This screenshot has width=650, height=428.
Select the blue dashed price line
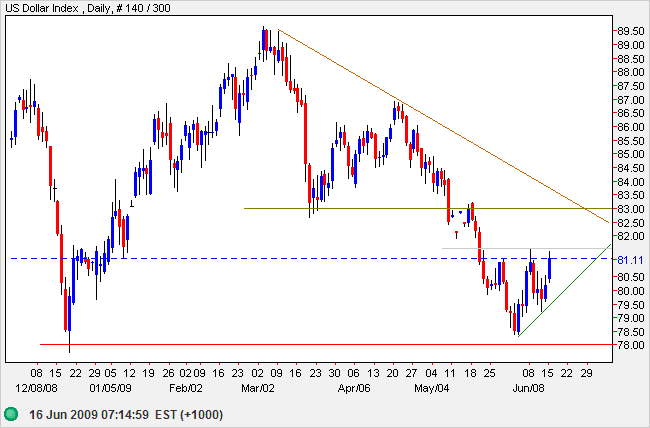(x=311, y=258)
